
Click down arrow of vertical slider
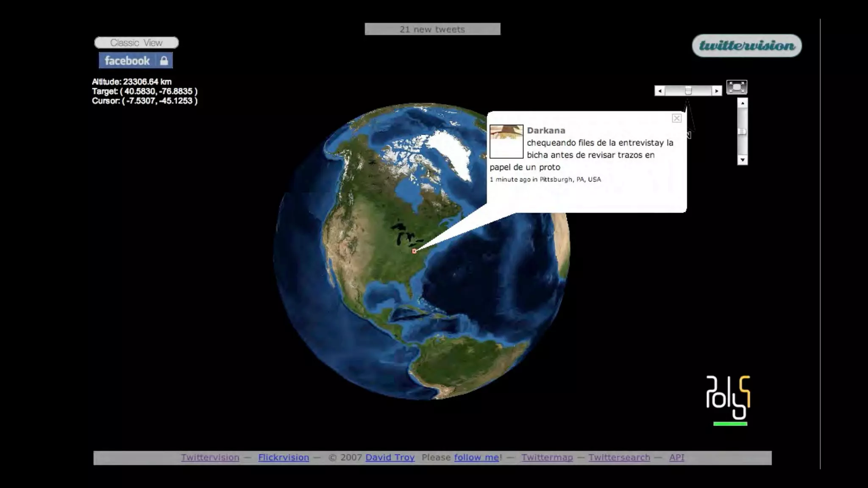[742, 160]
